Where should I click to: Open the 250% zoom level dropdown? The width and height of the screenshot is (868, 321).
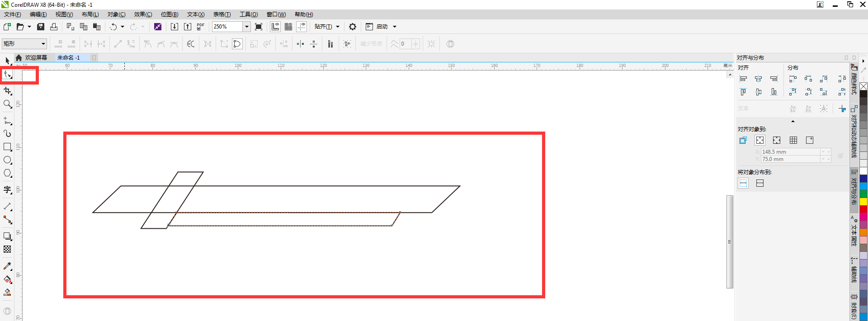(247, 27)
